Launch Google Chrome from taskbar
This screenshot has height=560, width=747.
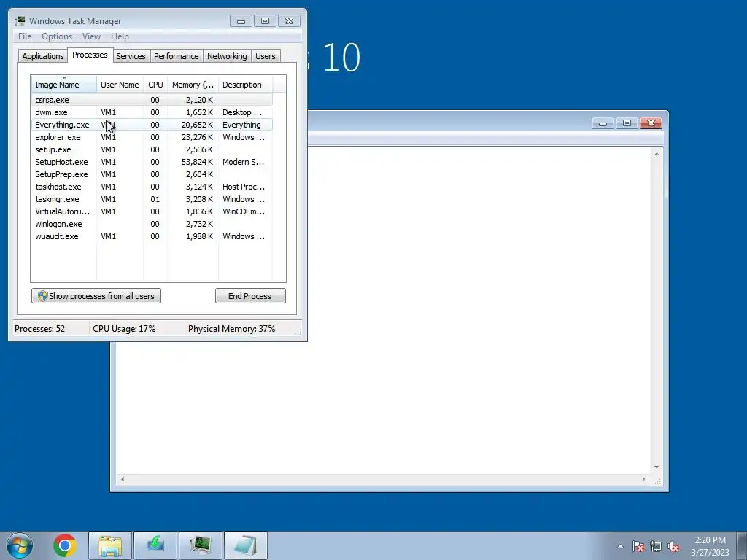tap(65, 545)
